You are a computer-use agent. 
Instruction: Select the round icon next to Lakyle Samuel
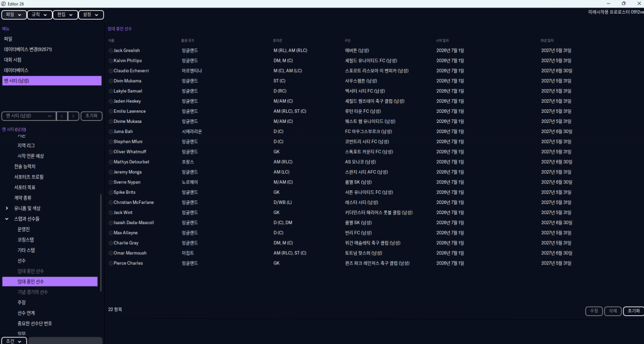coord(111,91)
